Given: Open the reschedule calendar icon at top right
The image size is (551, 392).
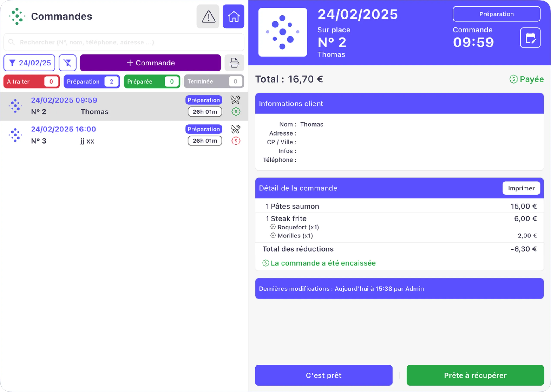Looking at the screenshot, I should click(x=530, y=38).
